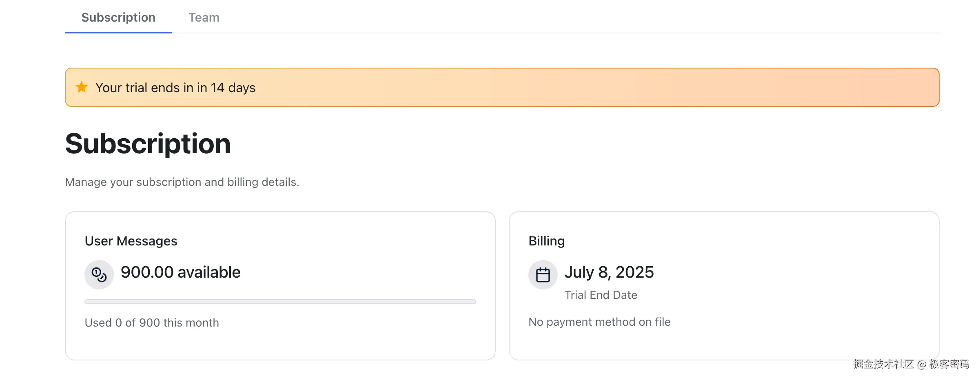Image resolution: width=980 pixels, height=380 pixels.
Task: Click the orange star icon in trial banner
Action: click(82, 87)
